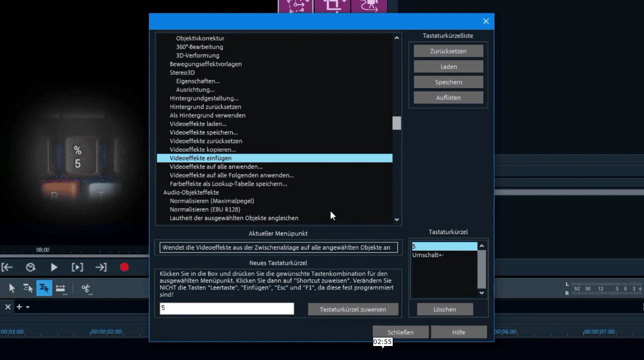644x360 pixels.
Task: Click the red record button
Action: 124,267
